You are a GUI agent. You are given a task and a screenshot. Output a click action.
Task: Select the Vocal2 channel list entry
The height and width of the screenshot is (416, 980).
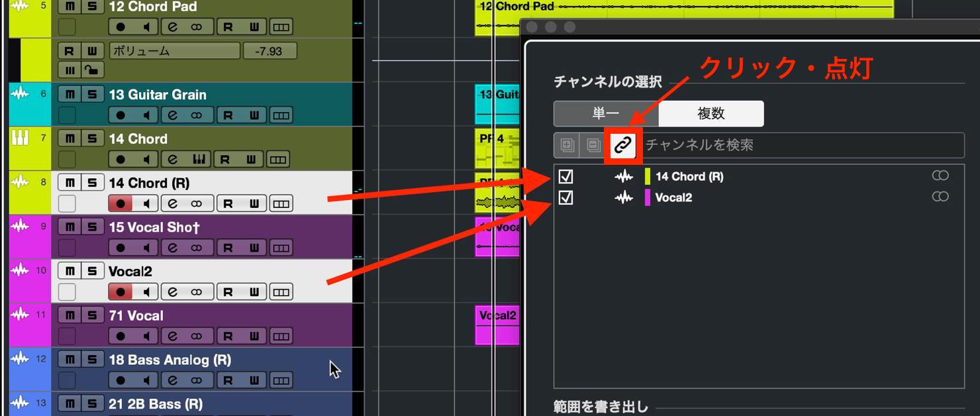[x=673, y=197]
